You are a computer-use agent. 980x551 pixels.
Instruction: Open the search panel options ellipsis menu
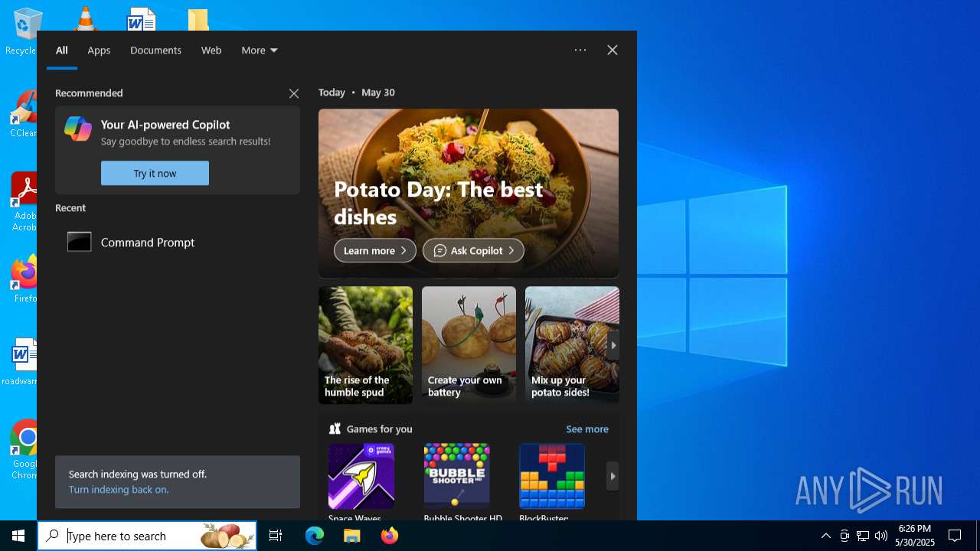click(x=580, y=50)
